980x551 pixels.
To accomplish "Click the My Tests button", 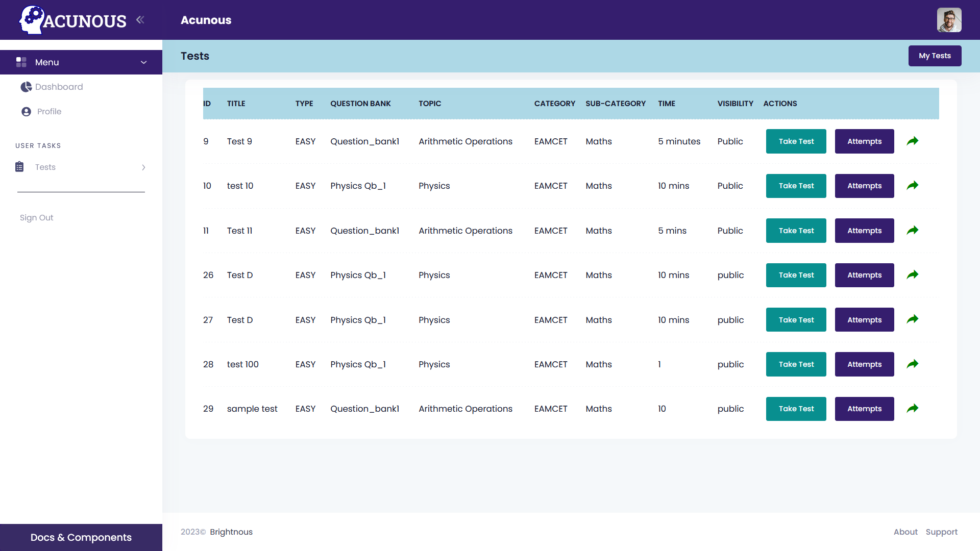I will (x=935, y=56).
